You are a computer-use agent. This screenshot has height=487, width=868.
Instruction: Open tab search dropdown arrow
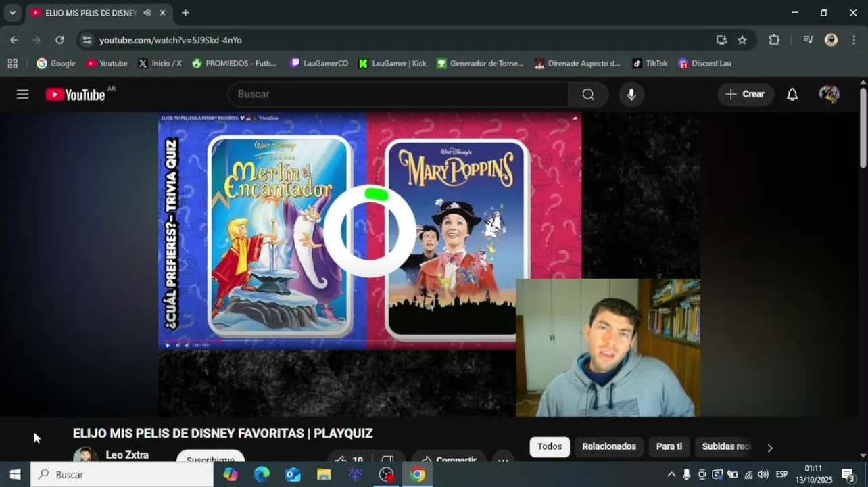pos(12,13)
